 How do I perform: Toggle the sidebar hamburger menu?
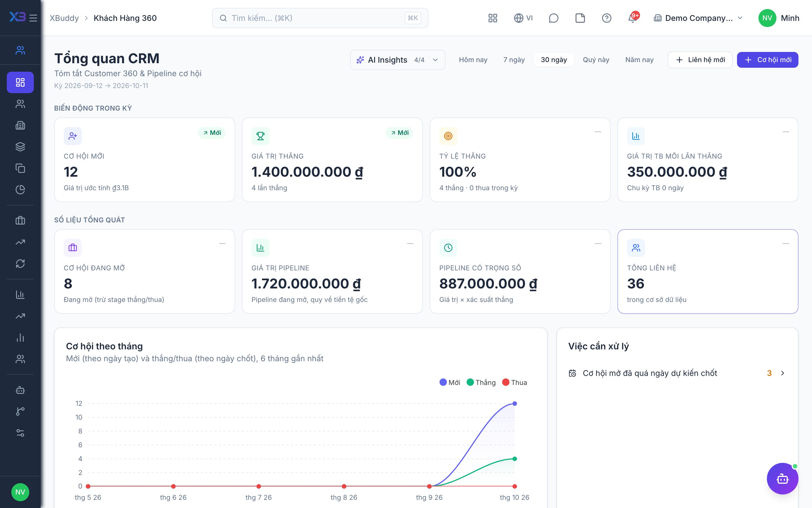[33, 18]
